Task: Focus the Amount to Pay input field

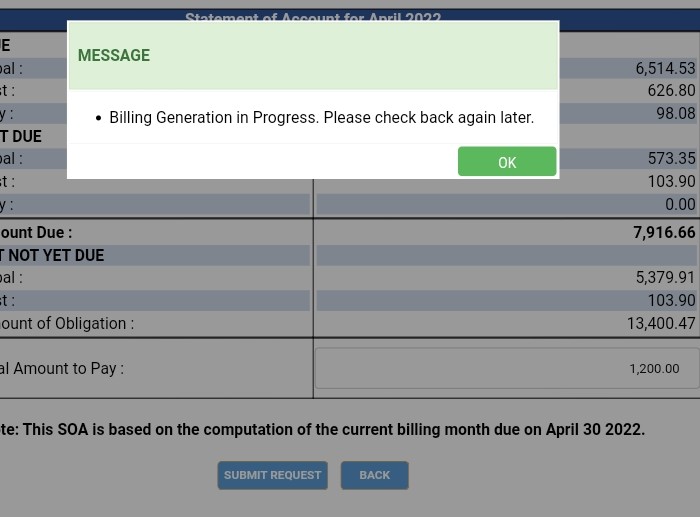Action: [507, 368]
